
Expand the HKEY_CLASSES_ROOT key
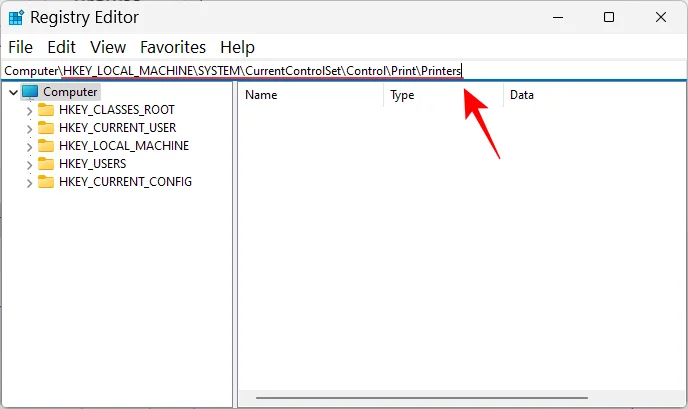pos(29,111)
